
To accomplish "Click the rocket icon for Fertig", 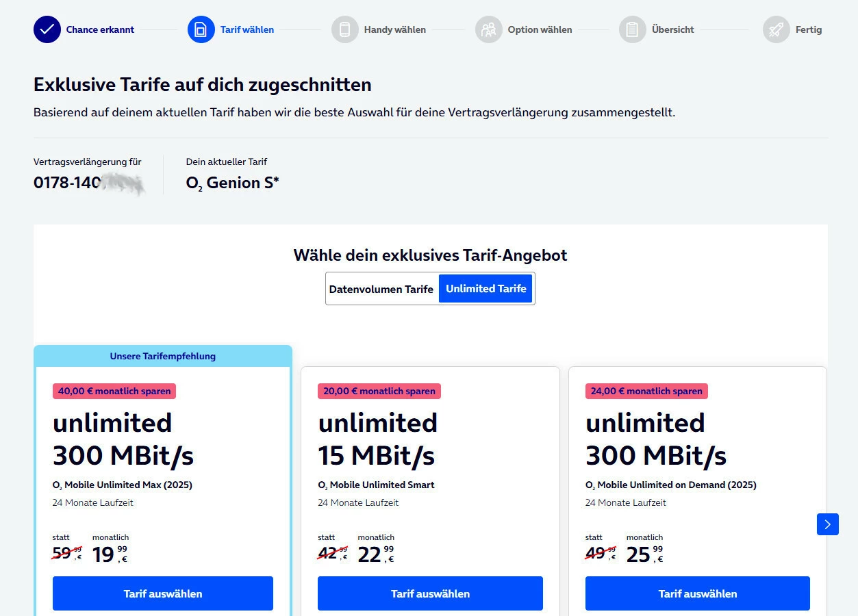I will 776,29.
